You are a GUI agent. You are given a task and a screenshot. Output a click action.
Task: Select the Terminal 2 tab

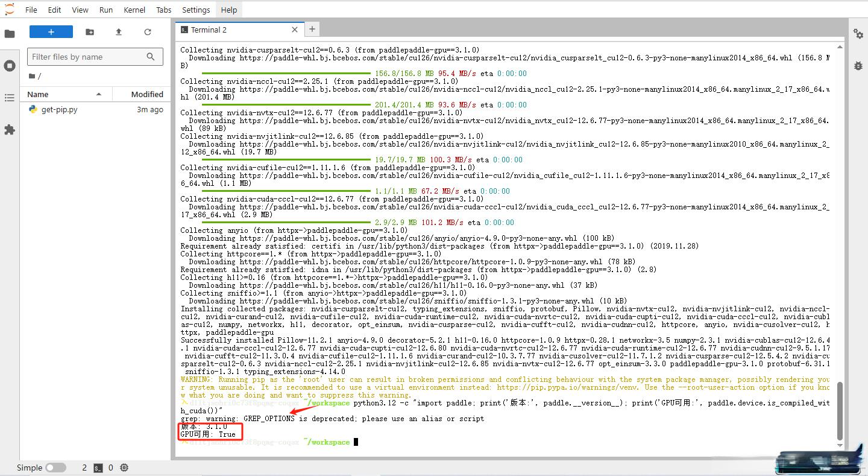tap(209, 30)
